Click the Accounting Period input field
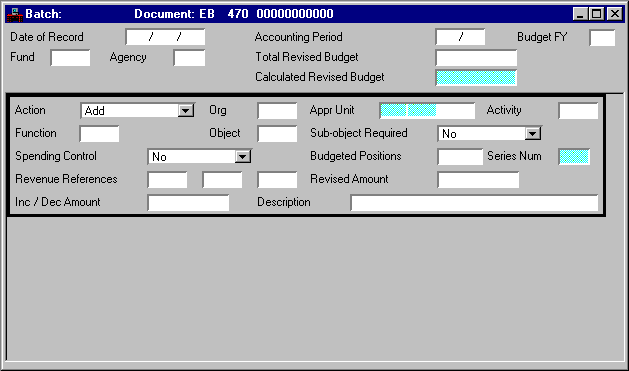The image size is (629, 371). [x=460, y=37]
